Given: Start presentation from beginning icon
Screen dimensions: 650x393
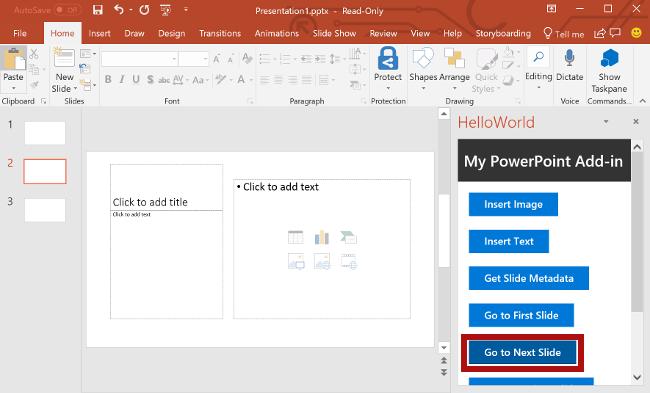Looking at the screenshot, I should (x=165, y=10).
